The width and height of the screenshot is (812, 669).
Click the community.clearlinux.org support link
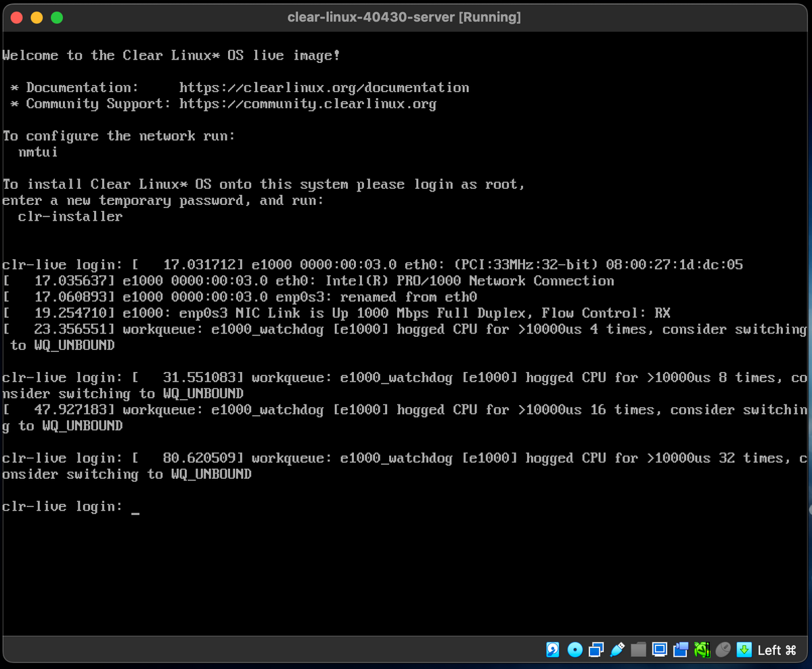(x=307, y=103)
